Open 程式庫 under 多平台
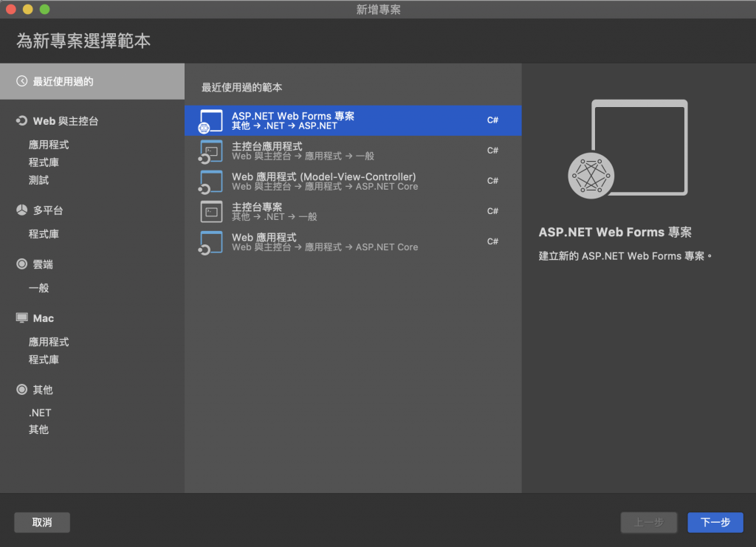The height and width of the screenshot is (547, 756). [x=44, y=234]
